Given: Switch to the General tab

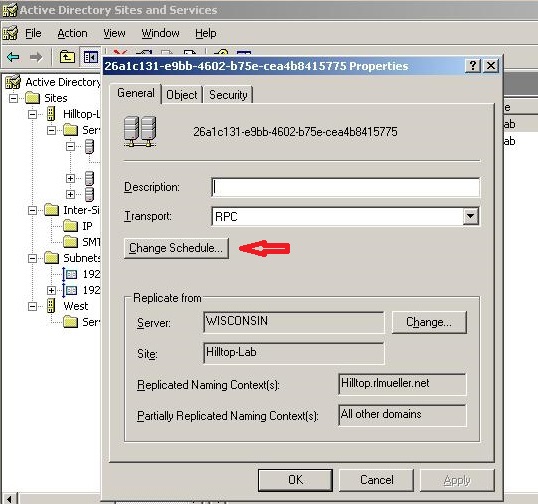Looking at the screenshot, I should (136, 93).
